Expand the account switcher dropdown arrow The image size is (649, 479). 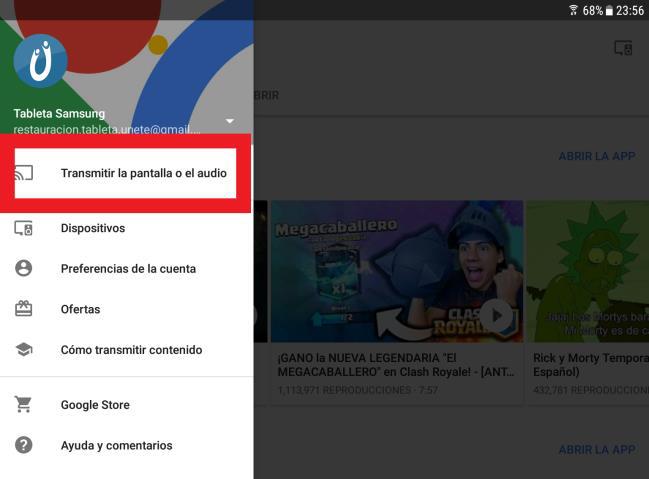[x=230, y=121]
